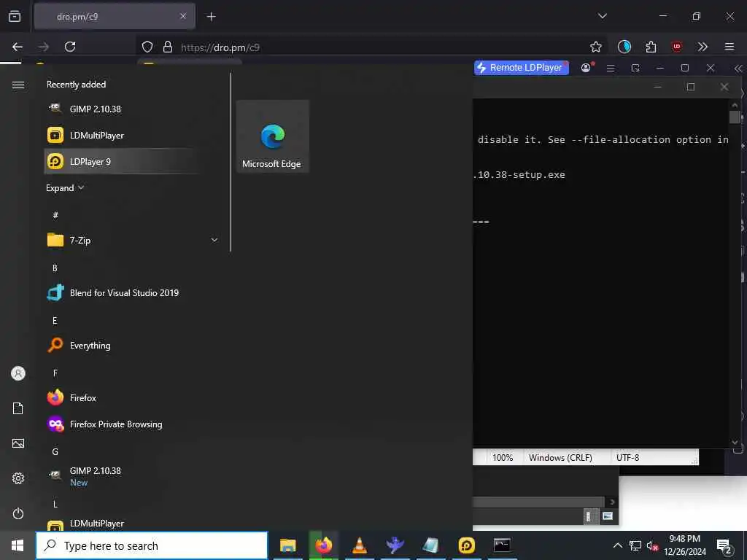
Task: Close the dro.pm/c9 tab
Action: tap(183, 17)
